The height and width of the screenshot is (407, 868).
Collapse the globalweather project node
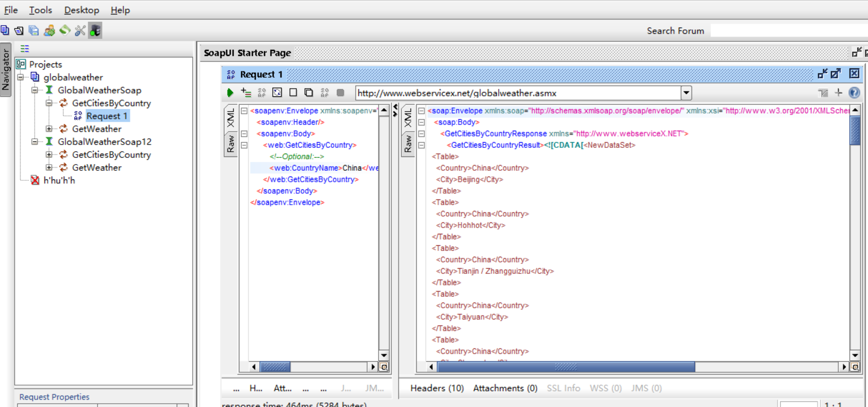coord(20,77)
